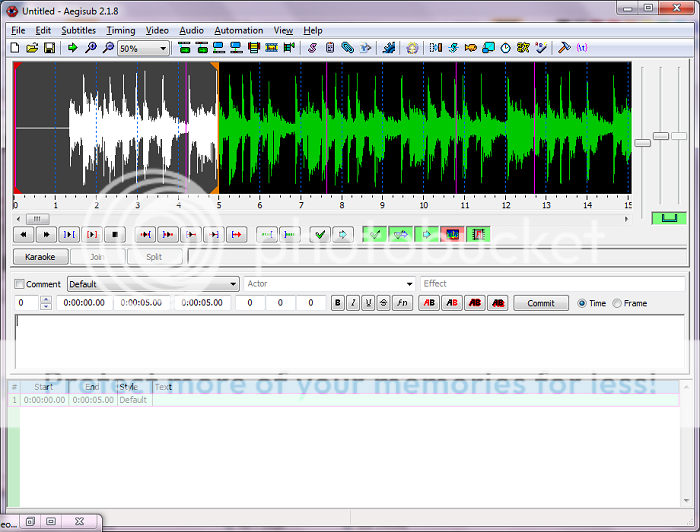Open the Subtitles menu
This screenshot has width=700, height=532.
(78, 31)
